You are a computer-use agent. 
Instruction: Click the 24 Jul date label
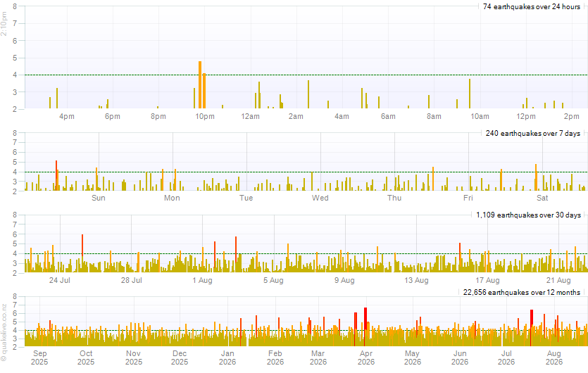pyautogui.click(x=60, y=280)
